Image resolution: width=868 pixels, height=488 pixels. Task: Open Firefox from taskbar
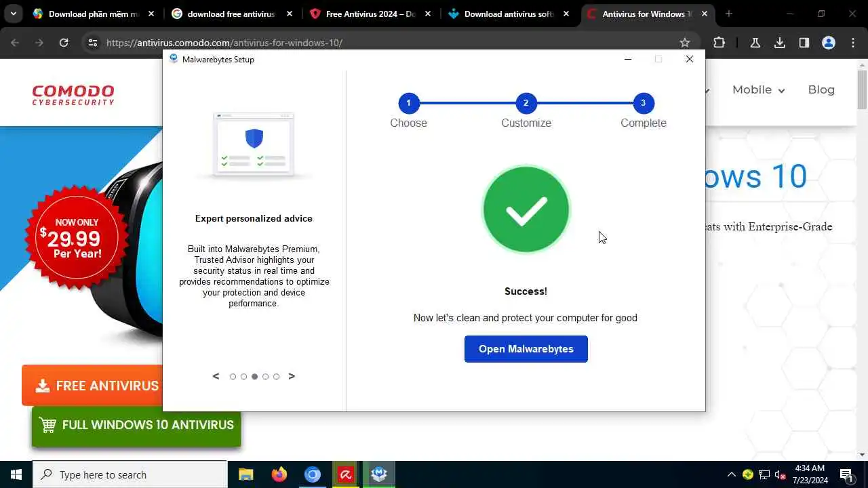(279, 474)
